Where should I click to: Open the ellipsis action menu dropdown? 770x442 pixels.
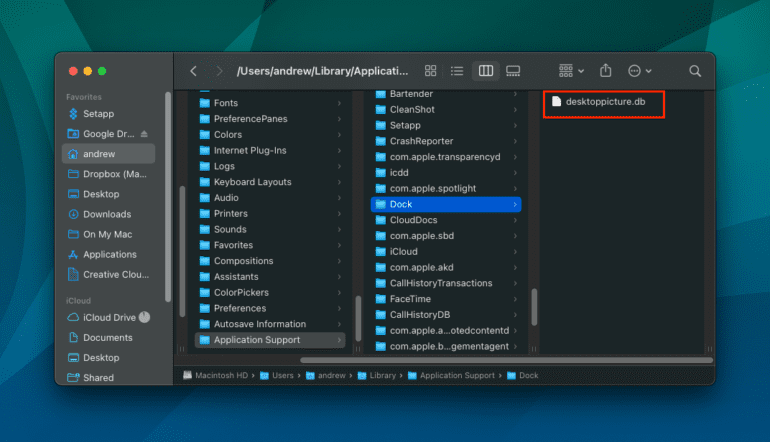pyautogui.click(x=639, y=71)
